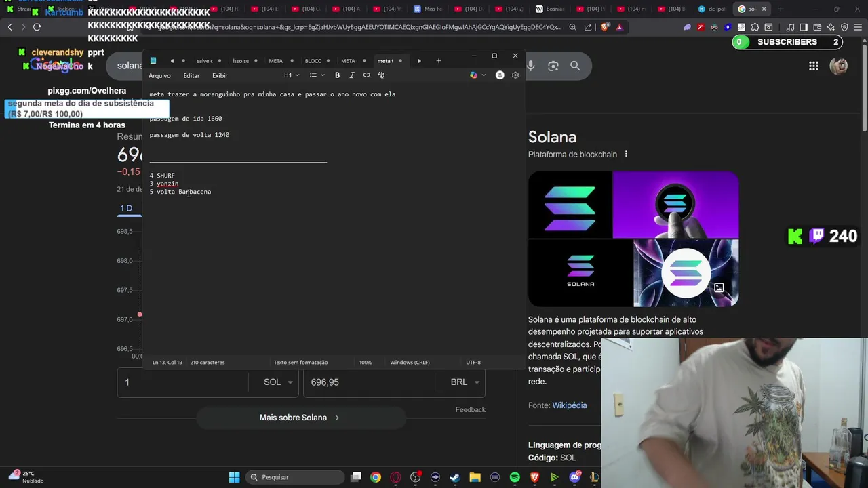The image size is (868, 488).
Task: Open the Windows (CRLF) line ending status
Action: click(410, 363)
